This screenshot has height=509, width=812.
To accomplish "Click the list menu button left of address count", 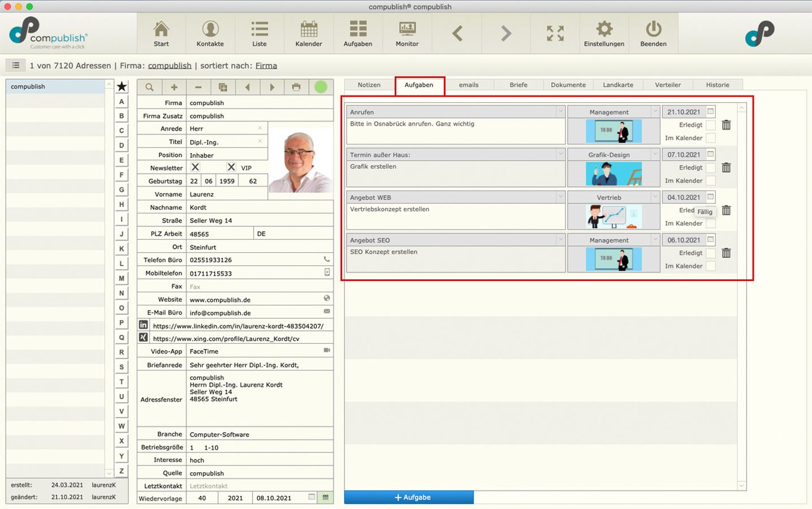I will click(16, 65).
